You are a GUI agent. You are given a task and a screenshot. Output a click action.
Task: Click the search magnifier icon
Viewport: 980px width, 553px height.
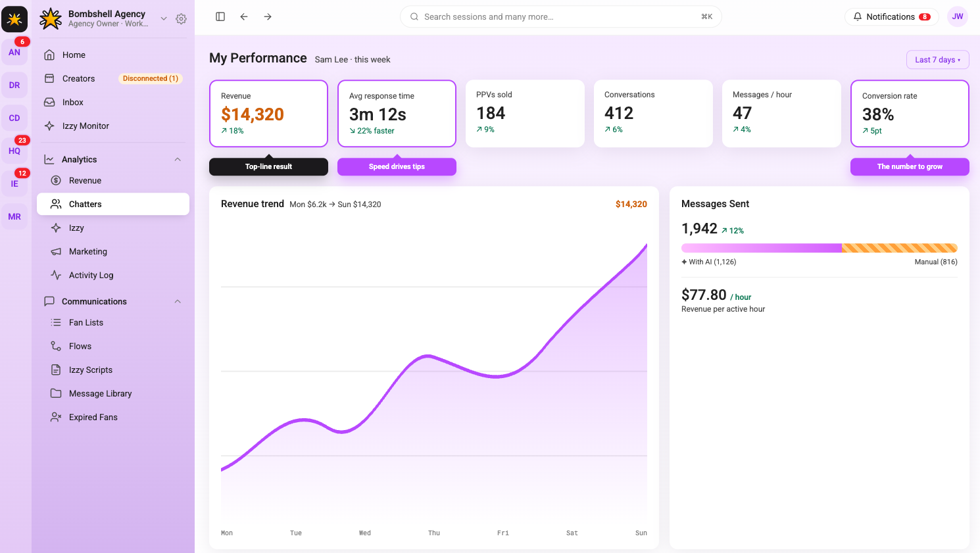click(x=414, y=16)
